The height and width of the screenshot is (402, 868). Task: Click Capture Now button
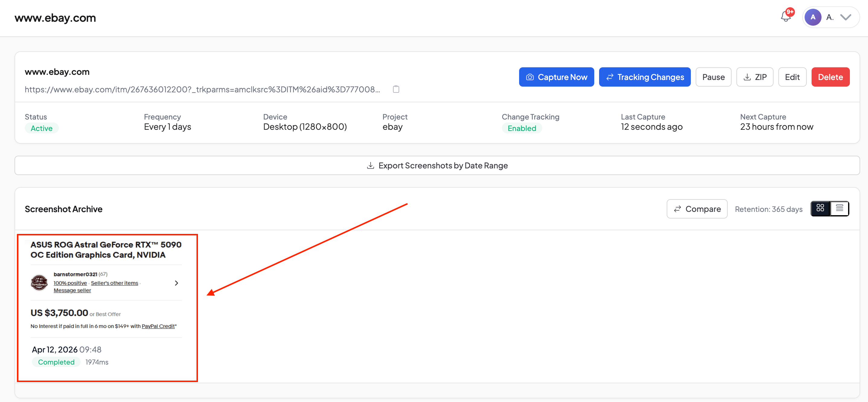pyautogui.click(x=556, y=77)
